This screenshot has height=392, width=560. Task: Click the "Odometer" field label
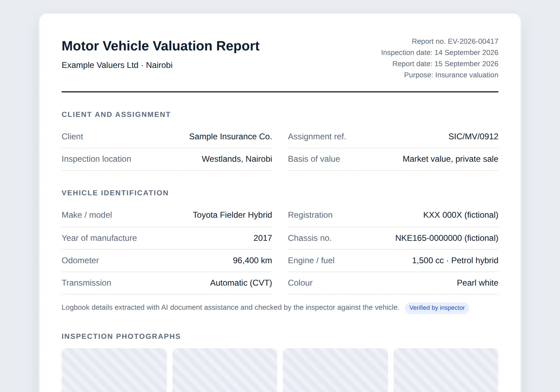coord(80,260)
